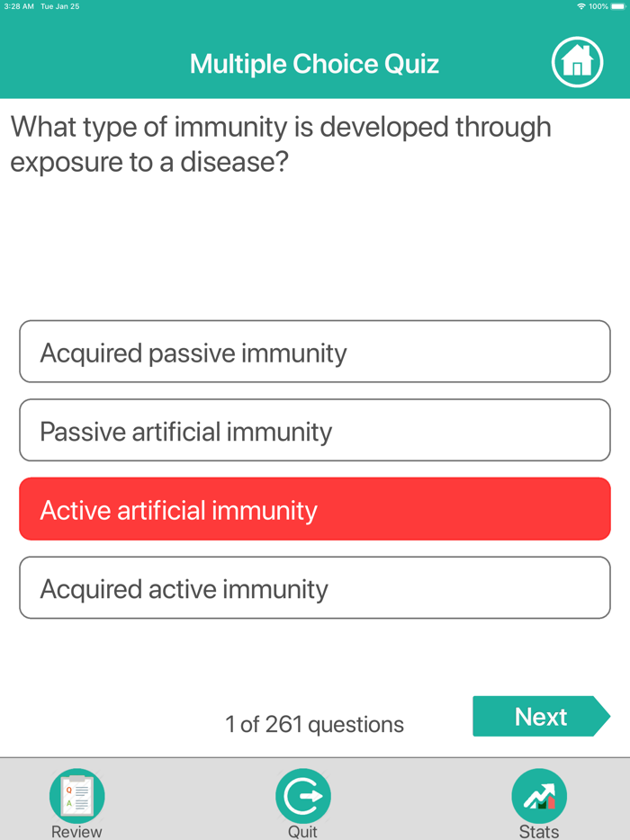This screenshot has width=630, height=840.
Task: Click the Multiple Choice Quiz title
Action: (x=313, y=63)
